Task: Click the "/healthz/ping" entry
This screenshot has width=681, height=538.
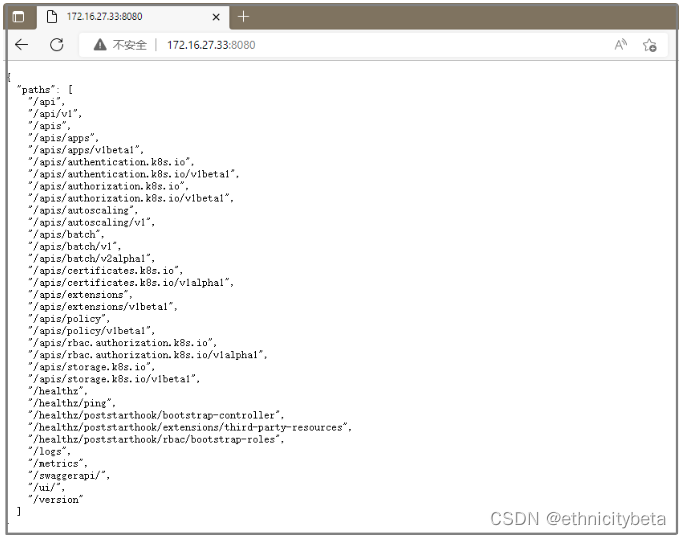Action: (x=72, y=403)
